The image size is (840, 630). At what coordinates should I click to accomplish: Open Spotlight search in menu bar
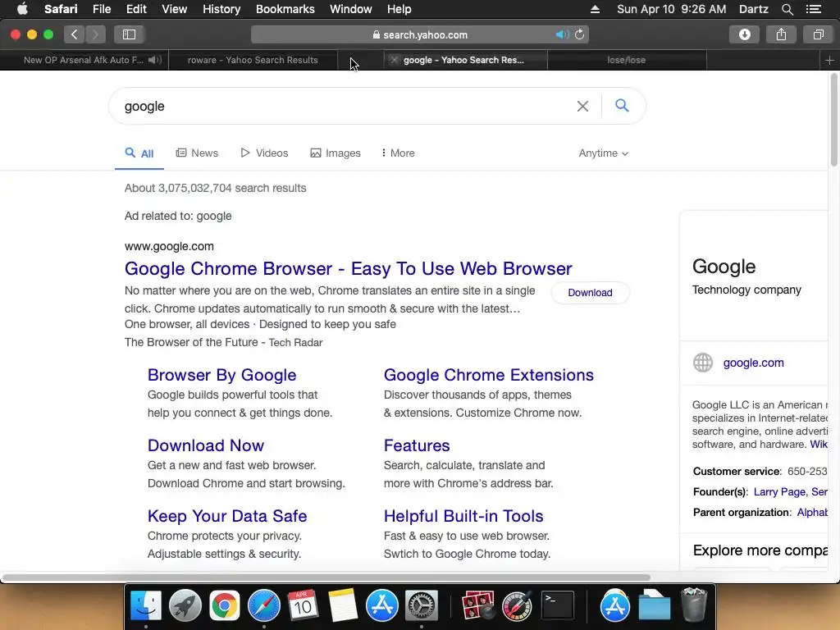(787, 9)
